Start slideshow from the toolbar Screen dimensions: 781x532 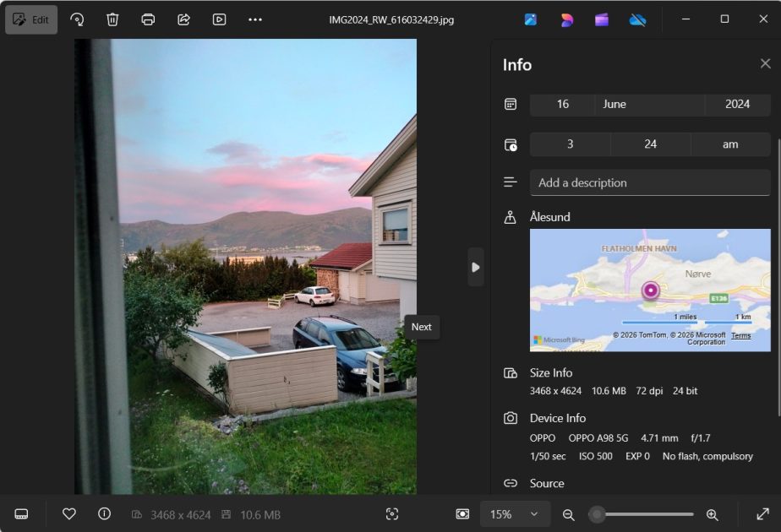(x=219, y=19)
